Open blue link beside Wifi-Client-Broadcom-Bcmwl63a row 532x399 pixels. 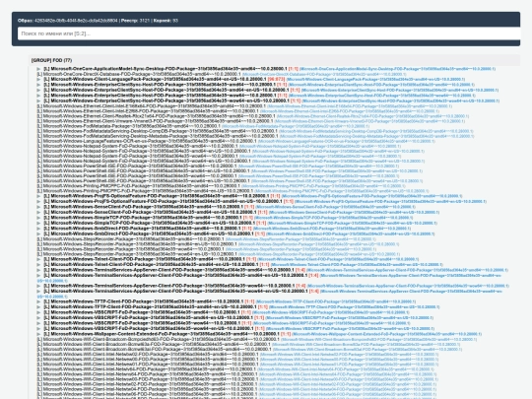[366, 344]
